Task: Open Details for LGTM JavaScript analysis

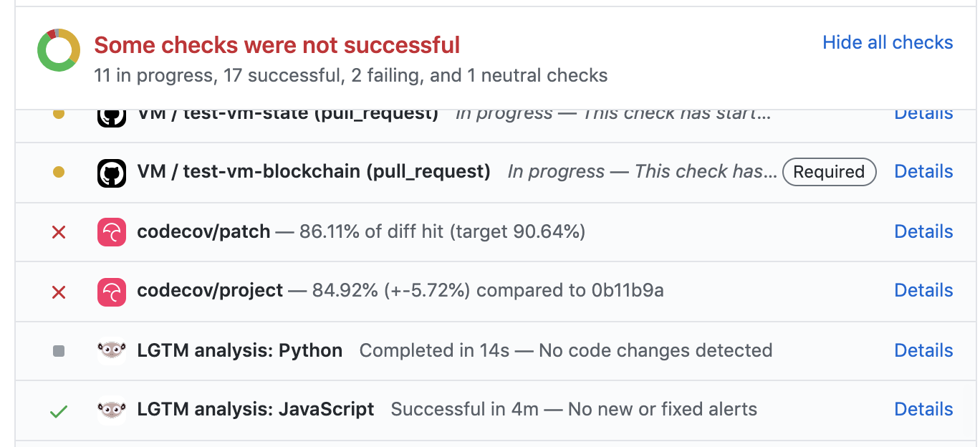Action: (923, 409)
